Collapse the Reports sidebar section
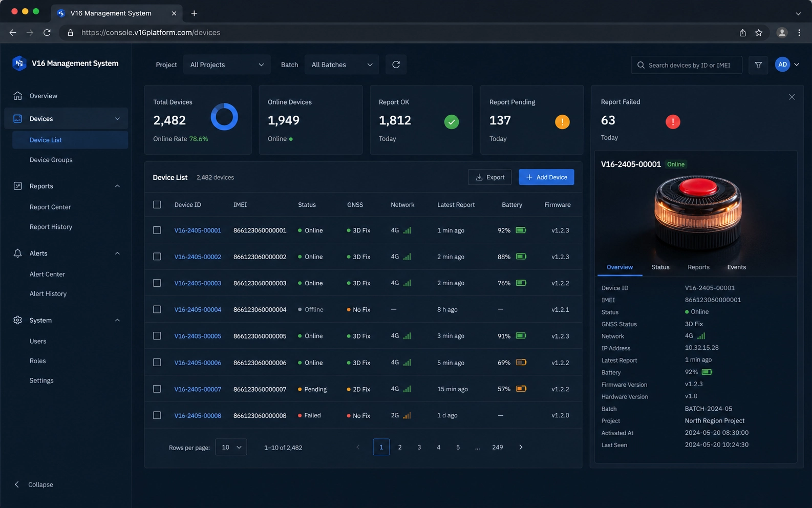The image size is (812, 508). tap(117, 186)
